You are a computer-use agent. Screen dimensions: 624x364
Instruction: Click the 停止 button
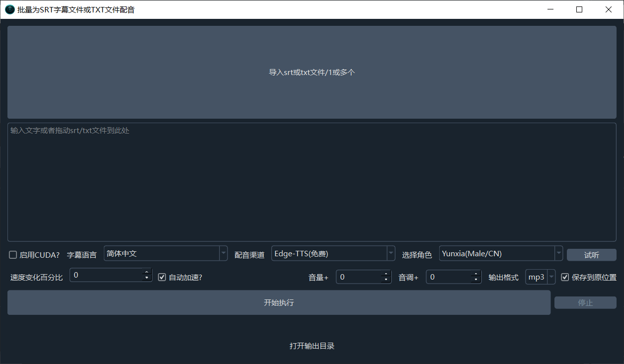tap(585, 302)
